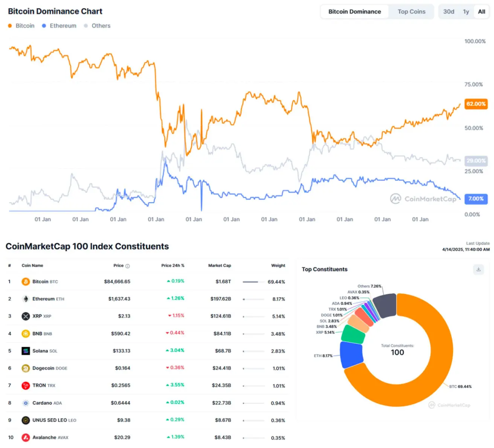The image size is (494, 448).
Task: Click the BNB coin logo icon
Action: pos(26,333)
